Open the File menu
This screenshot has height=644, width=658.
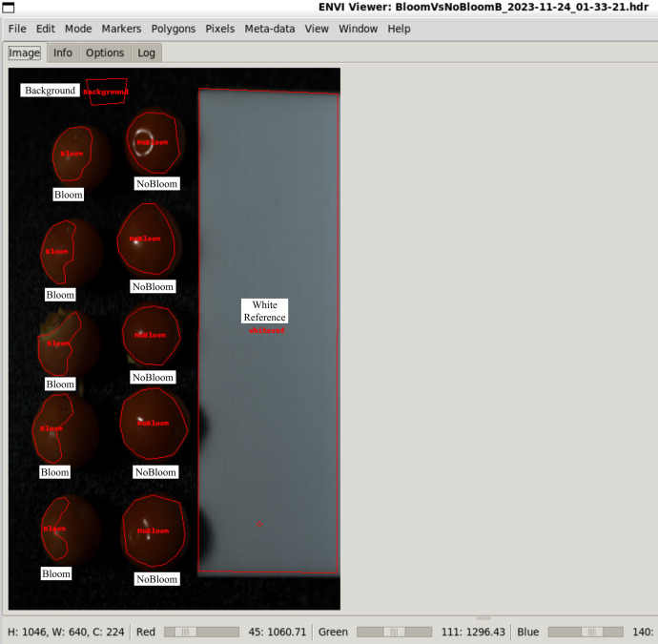pyautogui.click(x=17, y=29)
